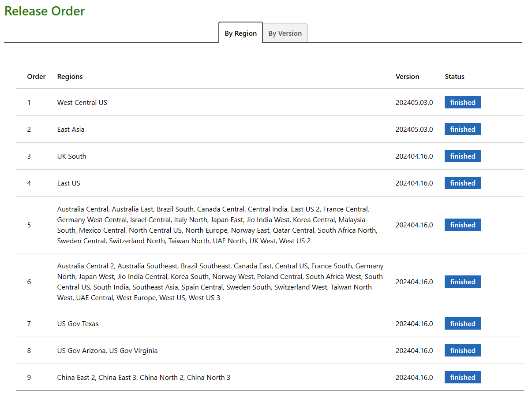This screenshot has width=532, height=401.
Task: Click the West Central US region name
Action: coord(82,102)
